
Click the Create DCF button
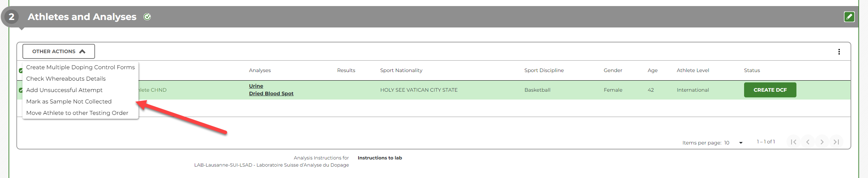[770, 90]
